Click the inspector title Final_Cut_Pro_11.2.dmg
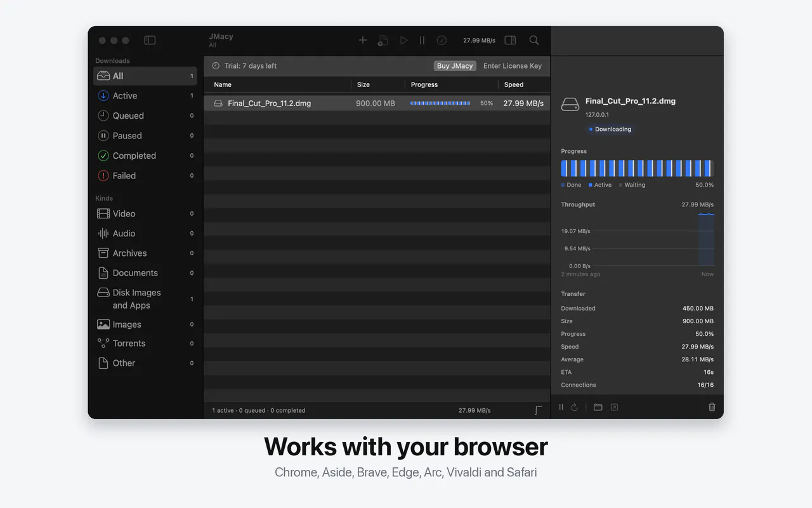Image resolution: width=812 pixels, height=508 pixels. [631, 101]
